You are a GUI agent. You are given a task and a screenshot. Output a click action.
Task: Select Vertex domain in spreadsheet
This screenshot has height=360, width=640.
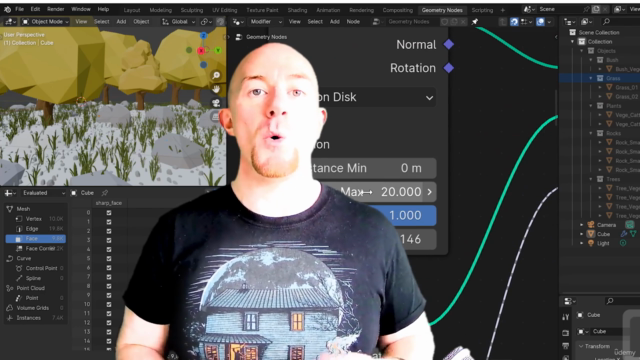pyautogui.click(x=36, y=219)
